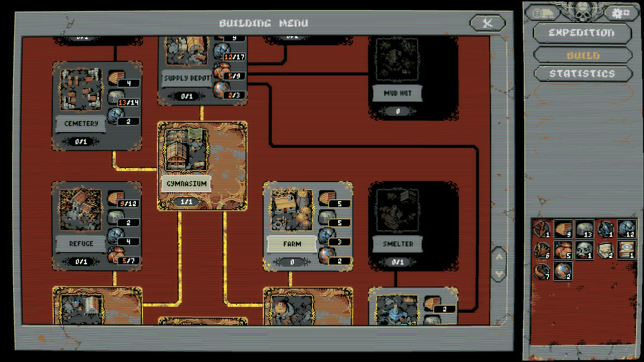The width and height of the screenshot is (644, 362).
Task: Select the Farm building thumbnail
Action: coord(292,210)
